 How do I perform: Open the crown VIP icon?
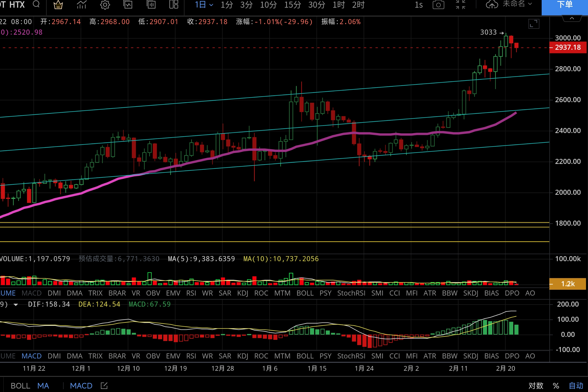[x=58, y=5]
